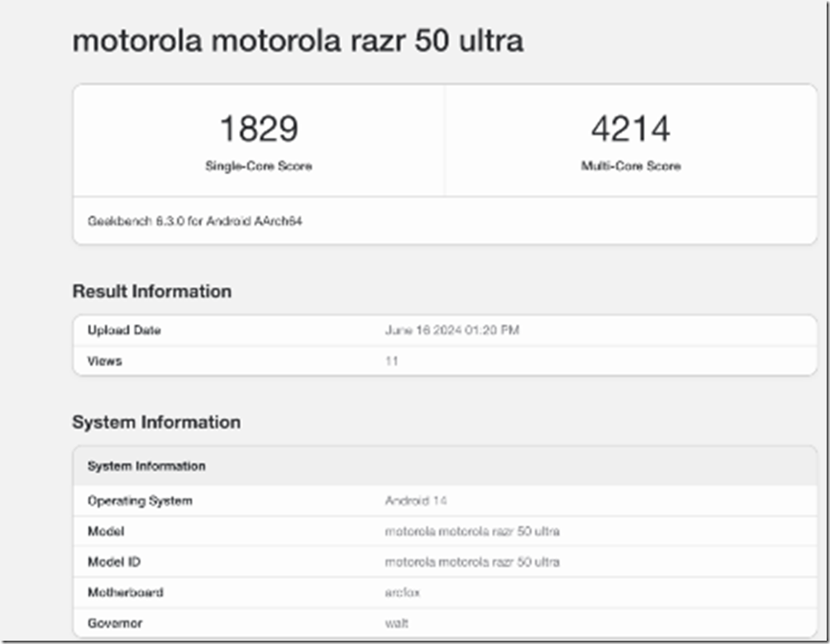Click the 'Motherboard' row label

pos(125,593)
